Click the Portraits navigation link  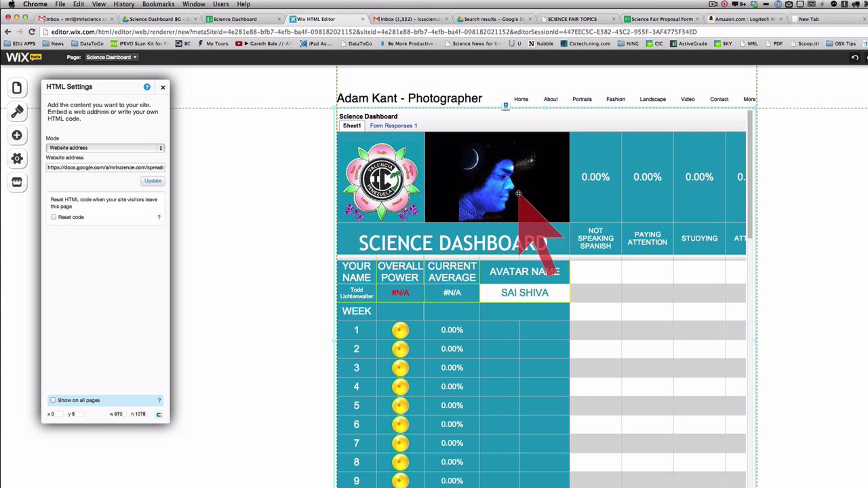582,99
